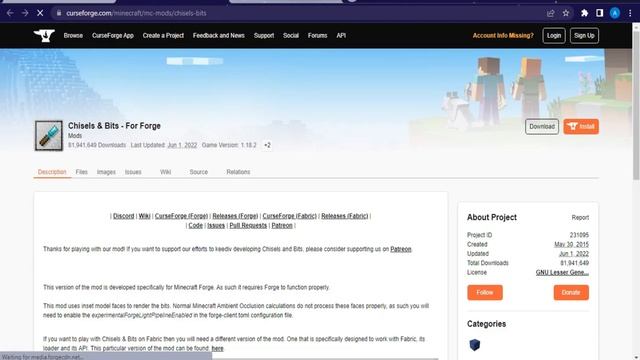Click the Login button
The image size is (640, 360).
(x=554, y=36)
